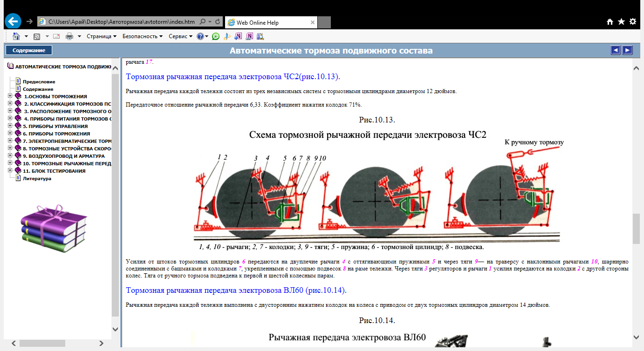Expand 11. БЛОК ТЕСТИРОВАНИЯ node
This screenshot has width=644, height=351.
(10, 171)
